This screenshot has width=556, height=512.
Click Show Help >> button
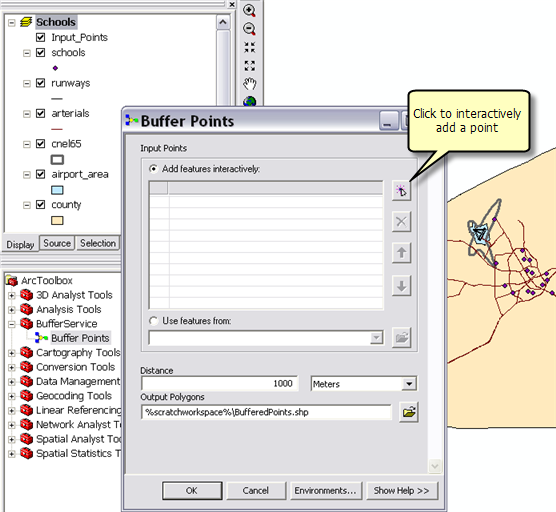(x=402, y=490)
